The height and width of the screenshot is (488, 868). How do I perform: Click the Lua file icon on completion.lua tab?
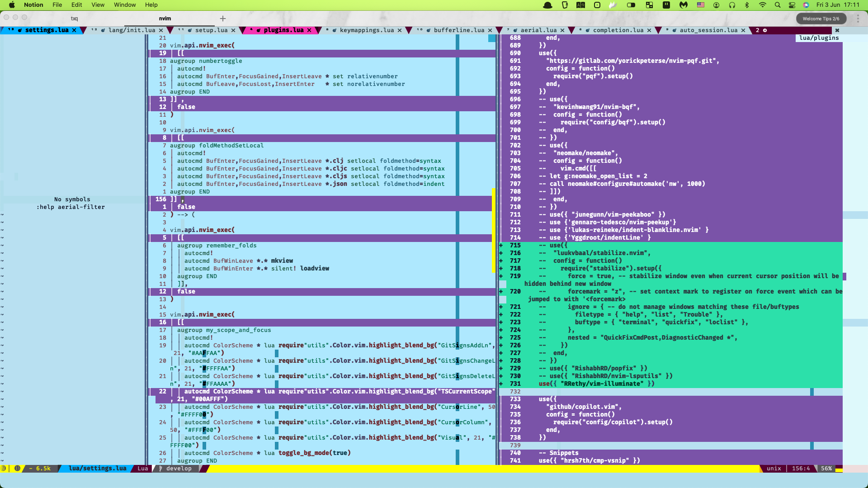click(588, 30)
